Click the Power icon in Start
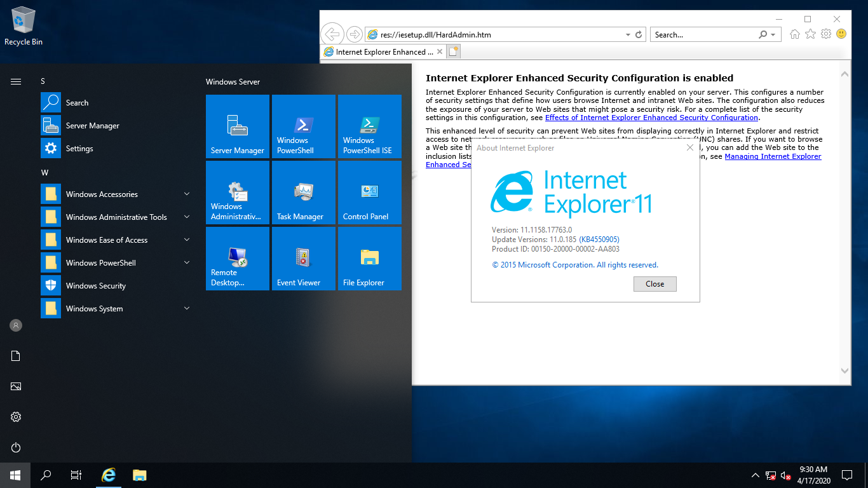This screenshot has height=488, width=868. tap(16, 447)
